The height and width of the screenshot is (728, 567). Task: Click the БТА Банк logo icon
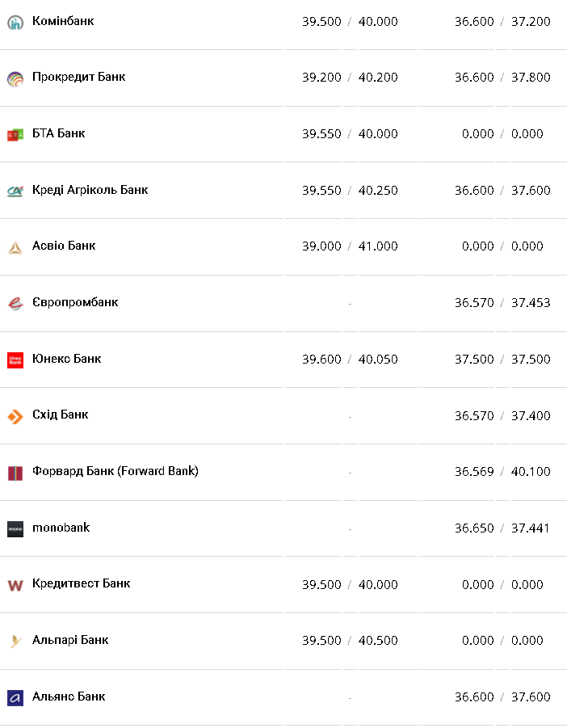click(15, 135)
